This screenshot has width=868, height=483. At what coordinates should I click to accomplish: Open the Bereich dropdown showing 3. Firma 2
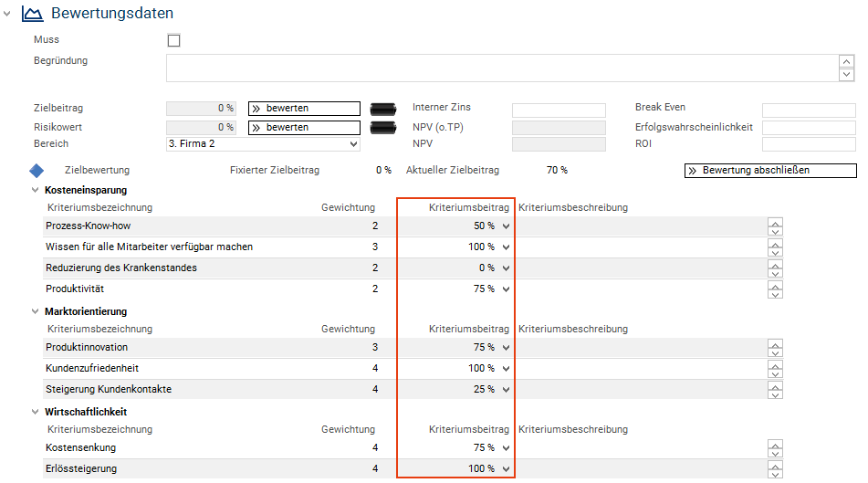[263, 144]
